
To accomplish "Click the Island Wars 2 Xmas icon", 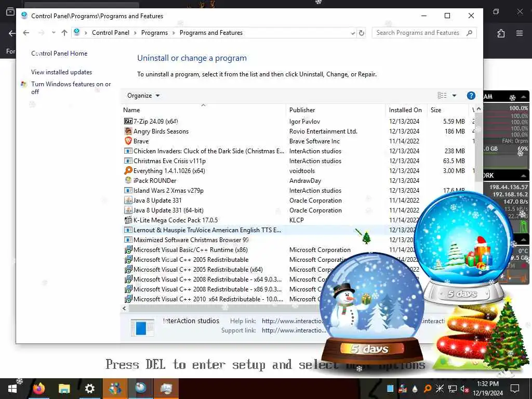I will [128, 190].
